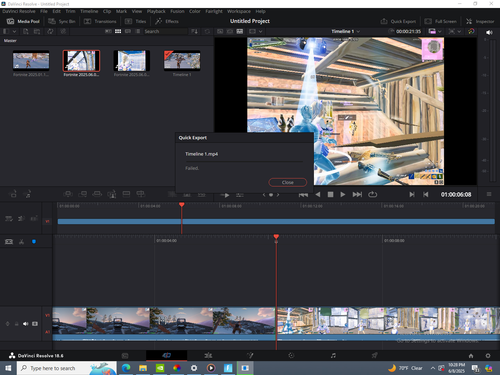Open the File menu
The width and height of the screenshot is (500, 375).
(44, 11)
